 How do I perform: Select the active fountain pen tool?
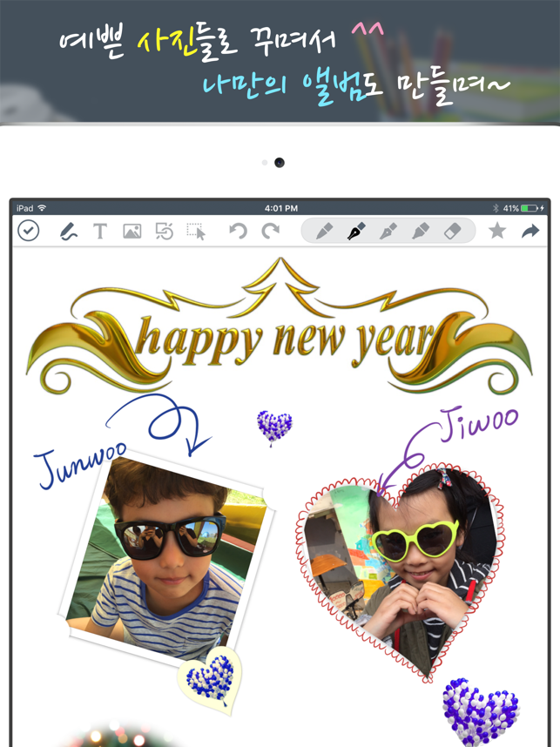click(356, 231)
